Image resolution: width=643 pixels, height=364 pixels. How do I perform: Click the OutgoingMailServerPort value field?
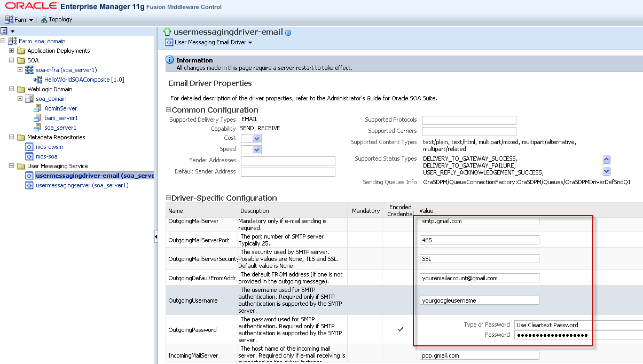(480, 240)
